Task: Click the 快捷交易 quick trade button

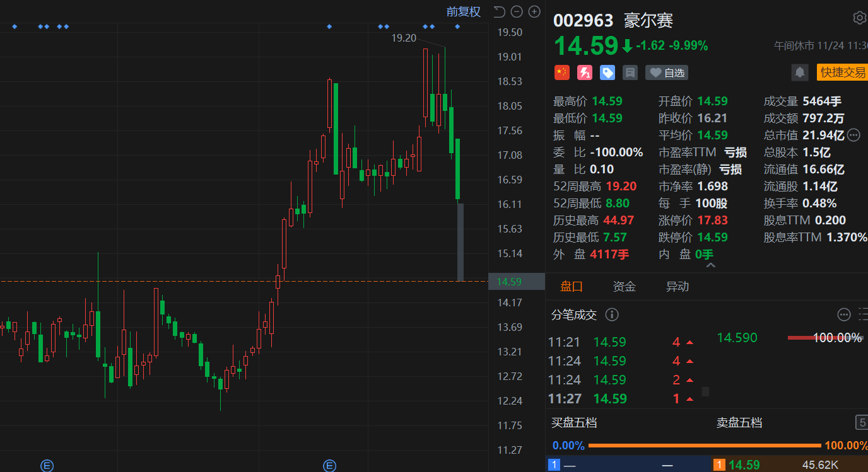Action: (x=842, y=72)
